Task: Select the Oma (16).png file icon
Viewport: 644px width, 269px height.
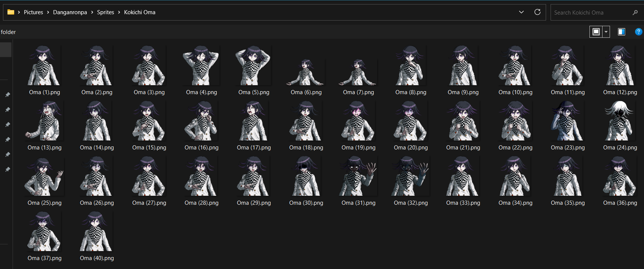Action: tap(201, 121)
